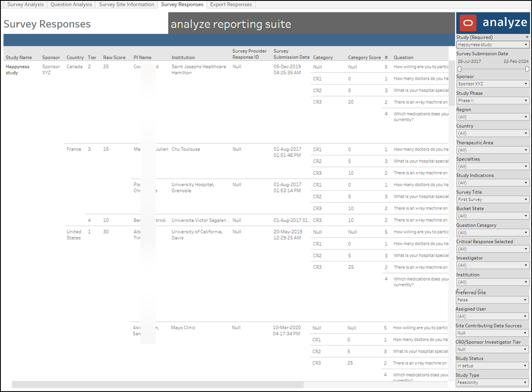The image size is (532, 392).
Task: Open the Critical Response Selected dropdown
Action: point(493,249)
